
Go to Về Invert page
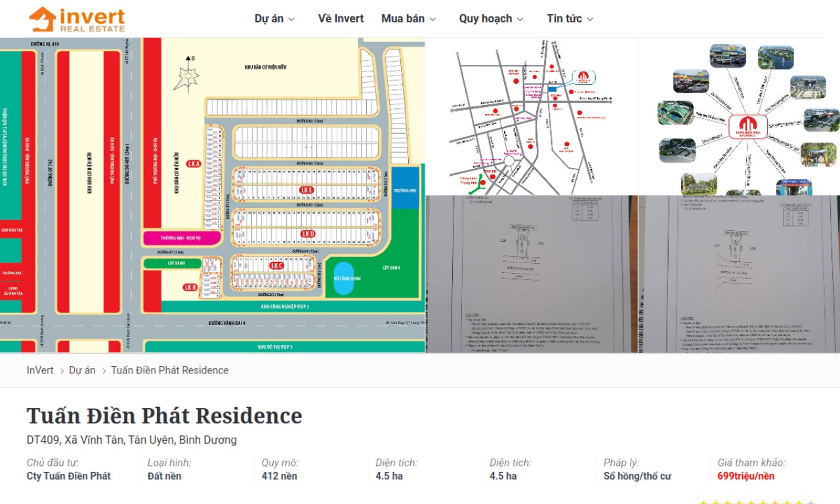[341, 18]
